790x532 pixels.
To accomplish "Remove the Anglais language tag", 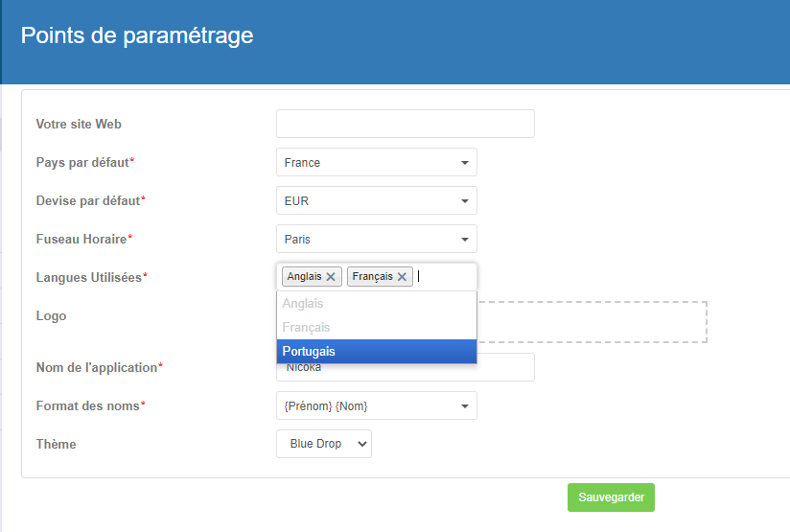I will 331,277.
